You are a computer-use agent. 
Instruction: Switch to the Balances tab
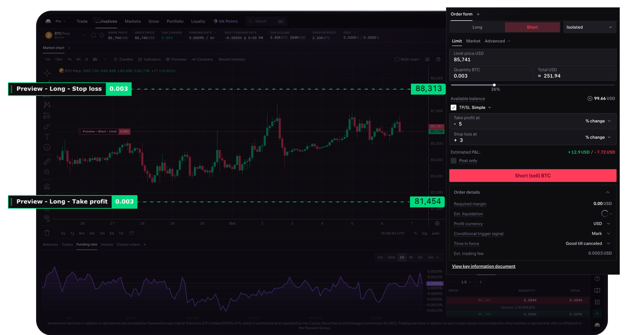(50, 244)
